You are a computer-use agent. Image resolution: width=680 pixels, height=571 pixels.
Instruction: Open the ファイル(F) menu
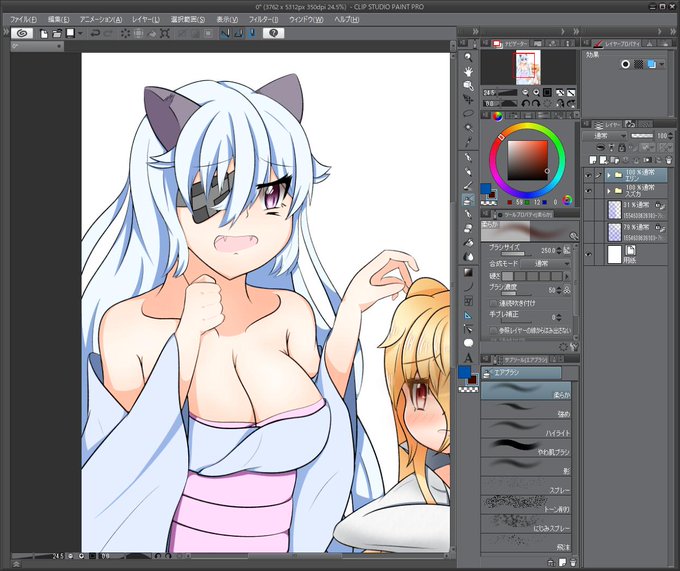pos(23,20)
